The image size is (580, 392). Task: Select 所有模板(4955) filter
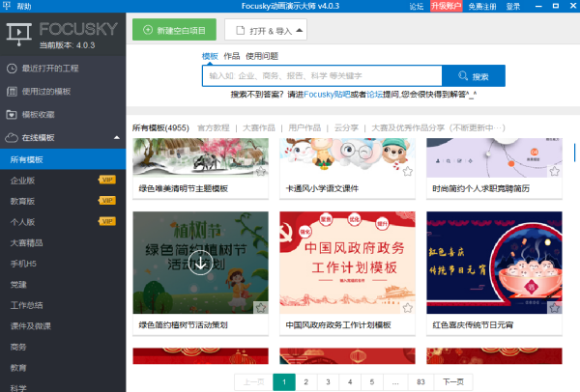(x=160, y=127)
